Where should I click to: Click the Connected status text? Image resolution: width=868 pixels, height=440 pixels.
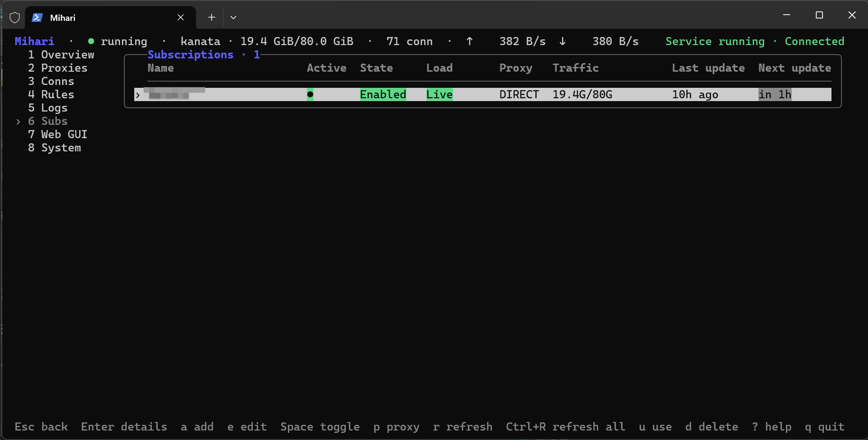(x=815, y=41)
